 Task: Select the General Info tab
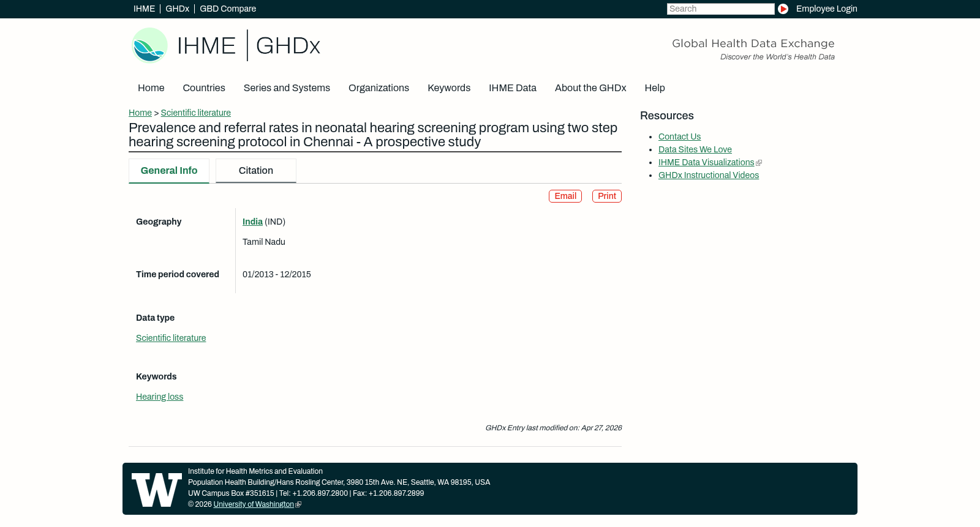tap(169, 171)
